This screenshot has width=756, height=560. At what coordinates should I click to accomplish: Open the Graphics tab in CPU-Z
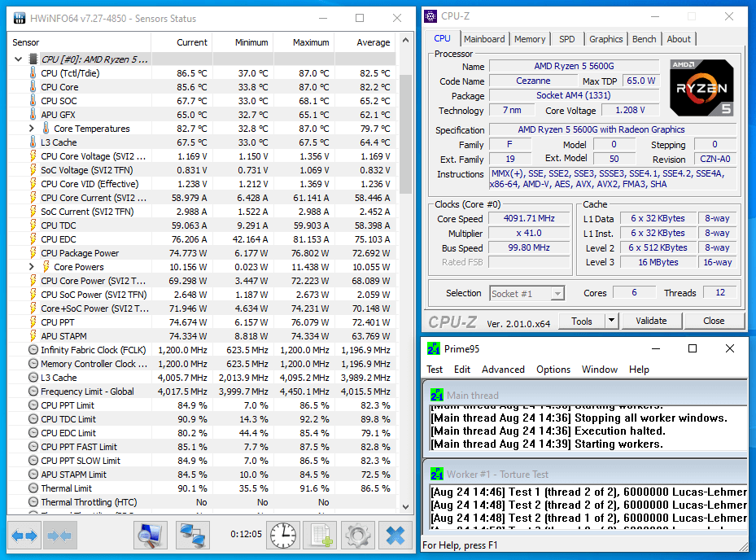(605, 39)
